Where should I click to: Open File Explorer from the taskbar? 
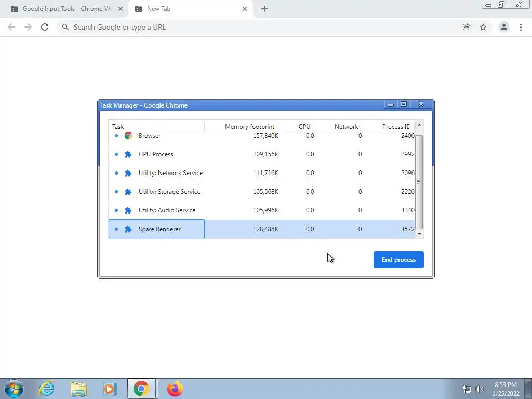click(x=78, y=389)
